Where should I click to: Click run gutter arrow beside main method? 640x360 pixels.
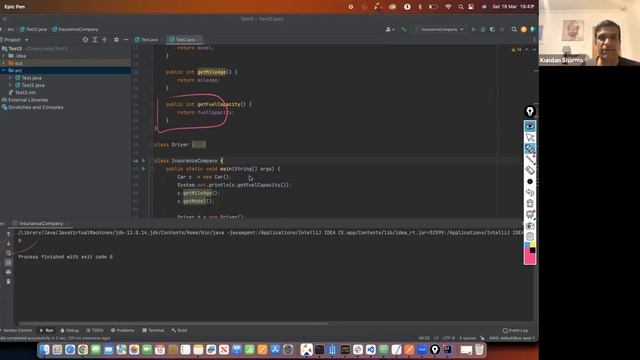pyautogui.click(x=143, y=169)
